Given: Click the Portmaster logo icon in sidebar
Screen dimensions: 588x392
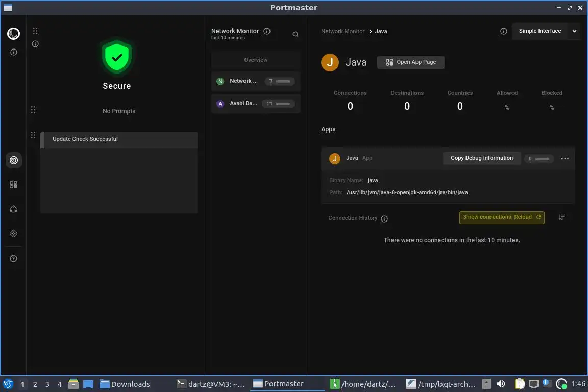Looking at the screenshot, I should pos(13,34).
